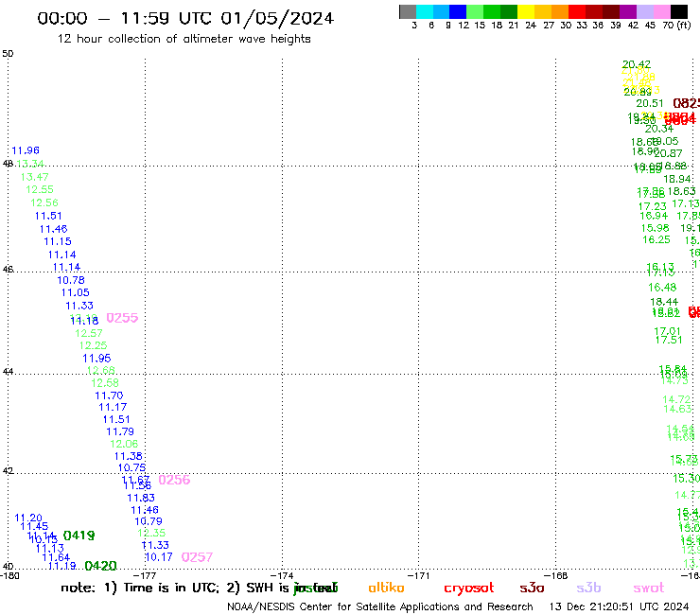Click the wave height value '11.15'
Image resolution: width=700 pixels, height=615 pixels.
(58, 241)
